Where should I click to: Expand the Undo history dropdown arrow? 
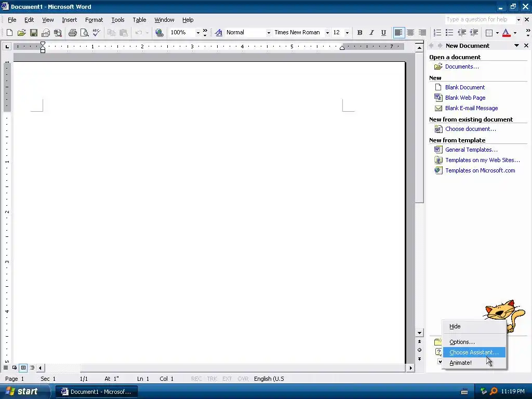click(x=147, y=33)
